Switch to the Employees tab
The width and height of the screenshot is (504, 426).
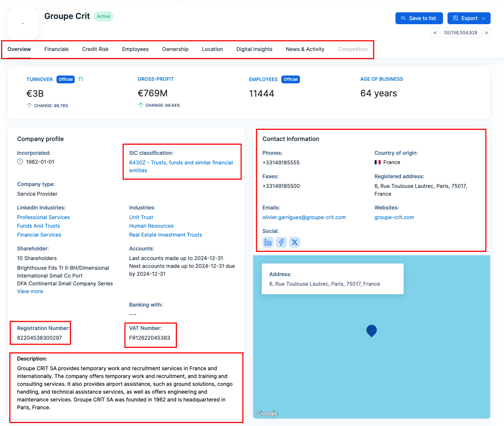coord(135,49)
